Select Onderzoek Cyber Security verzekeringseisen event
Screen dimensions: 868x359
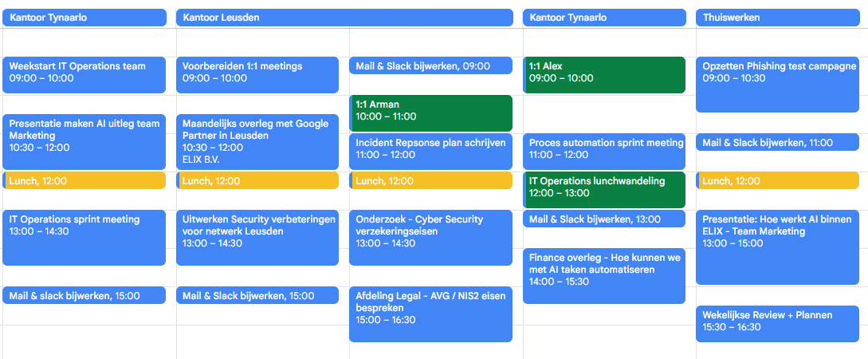[x=430, y=238]
